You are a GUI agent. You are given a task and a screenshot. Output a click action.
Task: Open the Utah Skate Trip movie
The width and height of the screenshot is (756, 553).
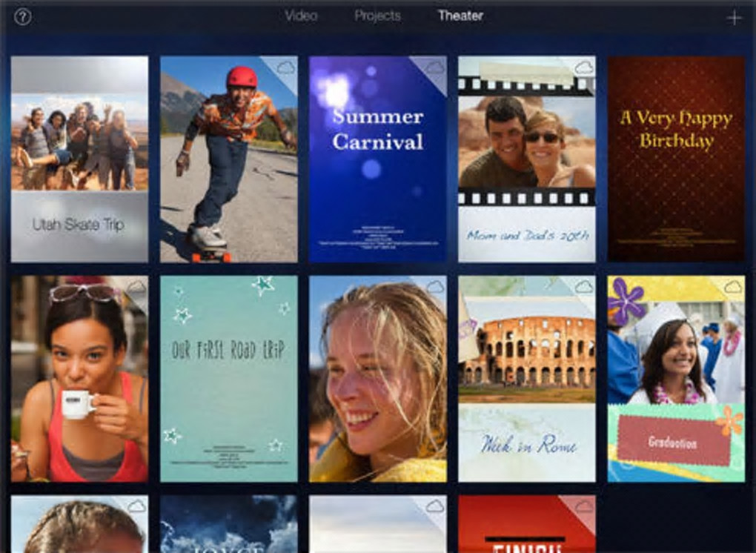click(79, 159)
